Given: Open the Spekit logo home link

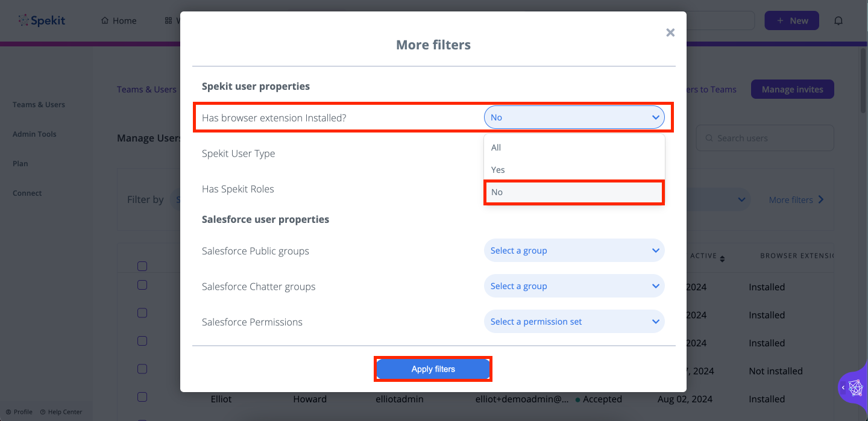Looking at the screenshot, I should coord(42,20).
